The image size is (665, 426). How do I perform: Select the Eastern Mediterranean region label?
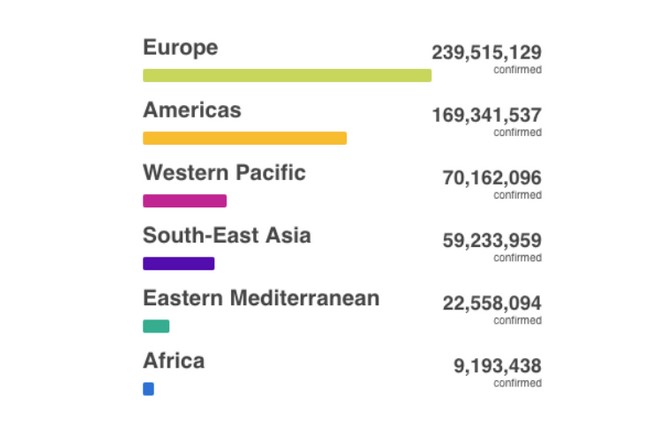point(261,298)
